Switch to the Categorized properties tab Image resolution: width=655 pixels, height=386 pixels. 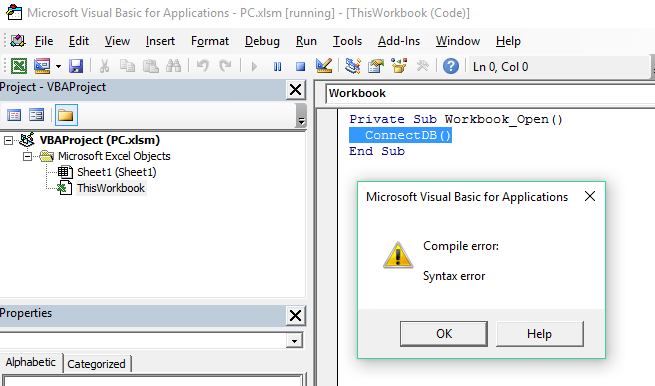[96, 364]
